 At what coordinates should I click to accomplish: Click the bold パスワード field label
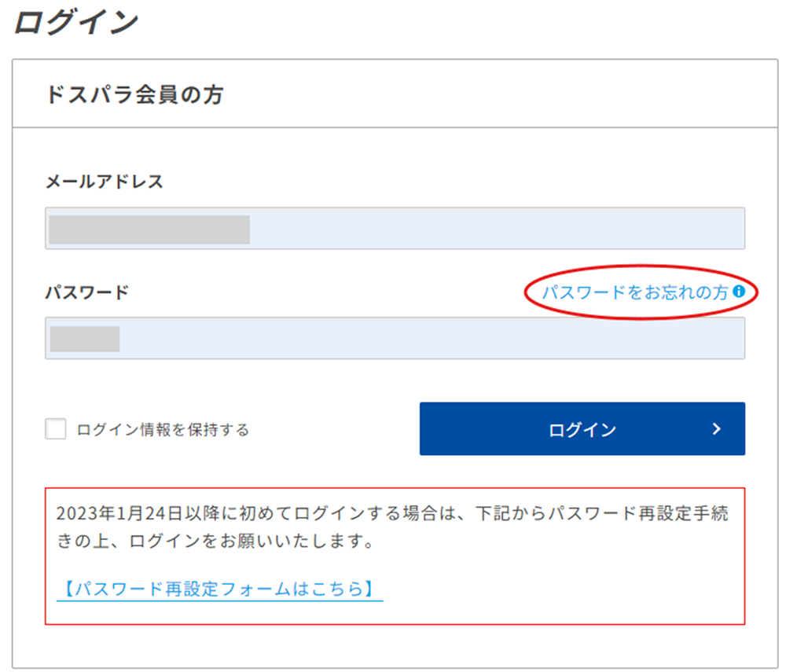point(87,292)
